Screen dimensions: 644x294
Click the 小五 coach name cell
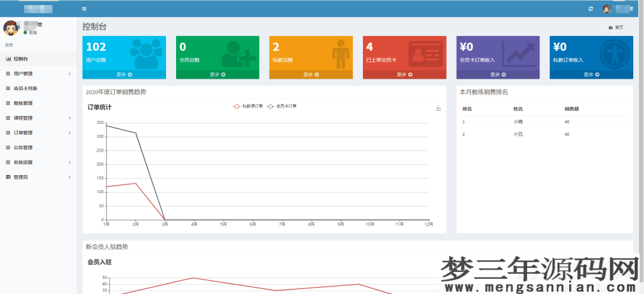click(x=518, y=135)
